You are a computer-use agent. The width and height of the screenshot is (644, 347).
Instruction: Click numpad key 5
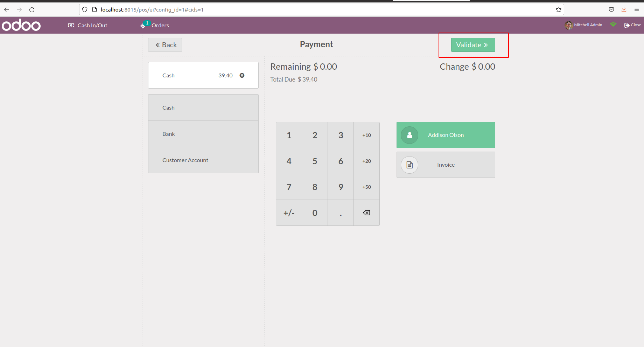pyautogui.click(x=315, y=161)
